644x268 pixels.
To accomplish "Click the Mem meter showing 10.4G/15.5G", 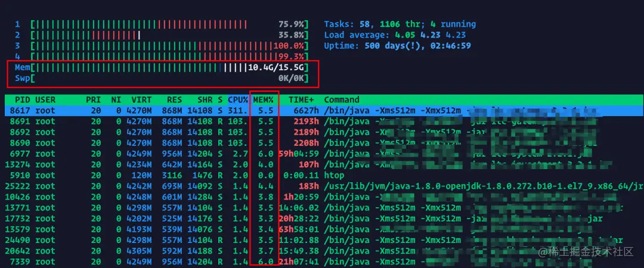I will pos(162,67).
